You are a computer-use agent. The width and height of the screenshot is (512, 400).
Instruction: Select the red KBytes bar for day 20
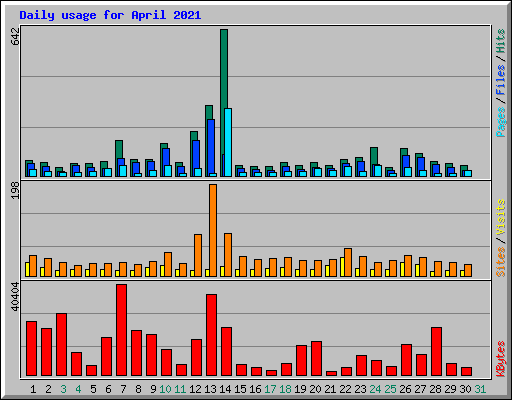(x=316, y=358)
